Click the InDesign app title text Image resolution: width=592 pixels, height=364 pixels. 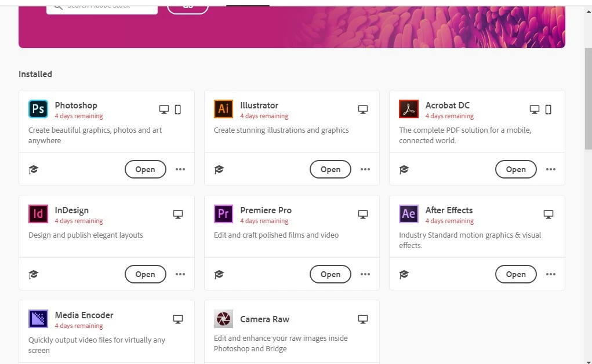tap(72, 210)
